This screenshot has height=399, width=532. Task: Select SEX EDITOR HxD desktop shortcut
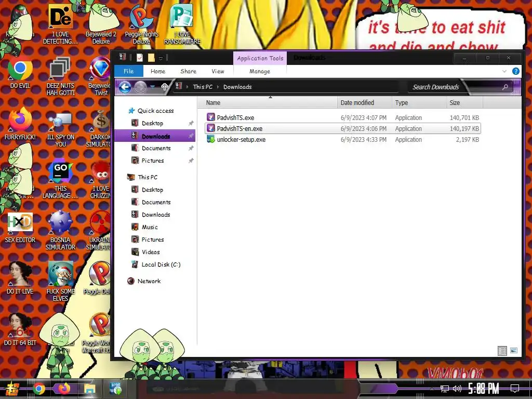(20, 228)
